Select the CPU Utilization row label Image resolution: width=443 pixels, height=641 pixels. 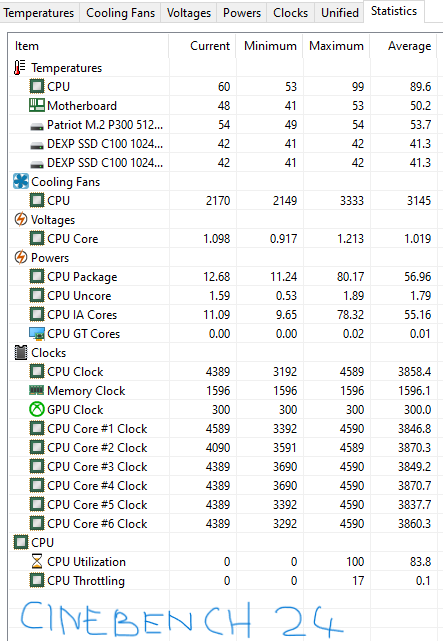(x=86, y=562)
